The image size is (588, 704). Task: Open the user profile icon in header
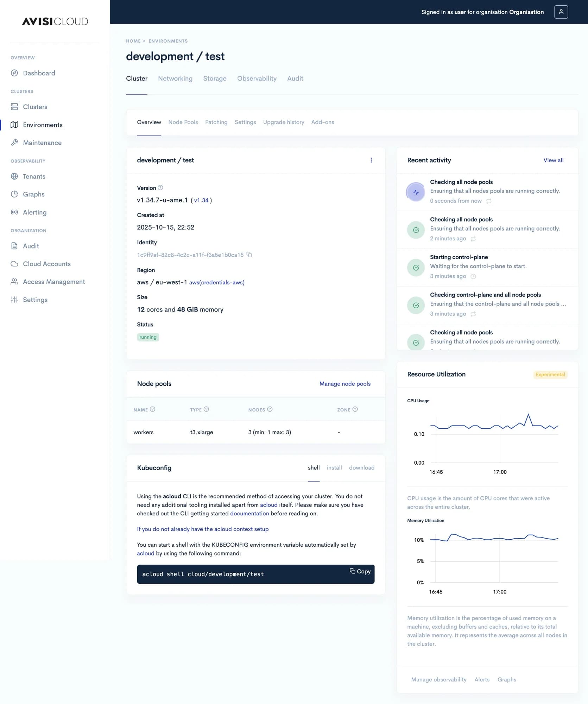[x=561, y=12]
